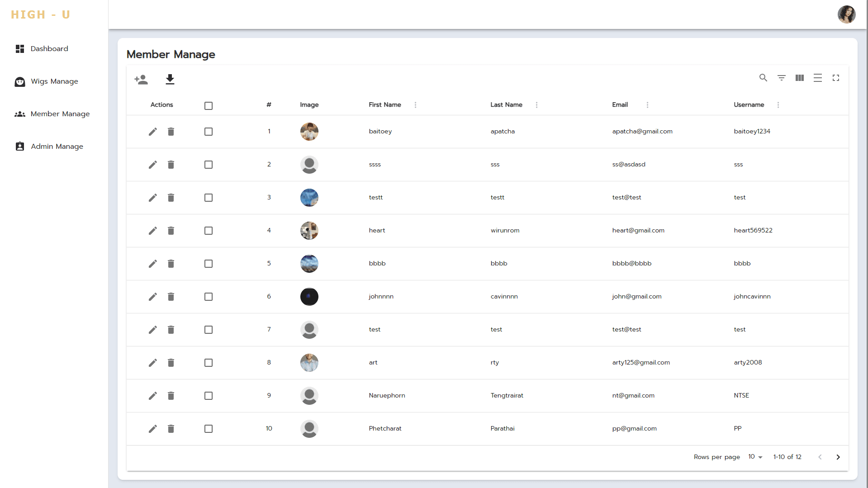Toggle full screen table icon
The image size is (868, 488).
(x=835, y=78)
